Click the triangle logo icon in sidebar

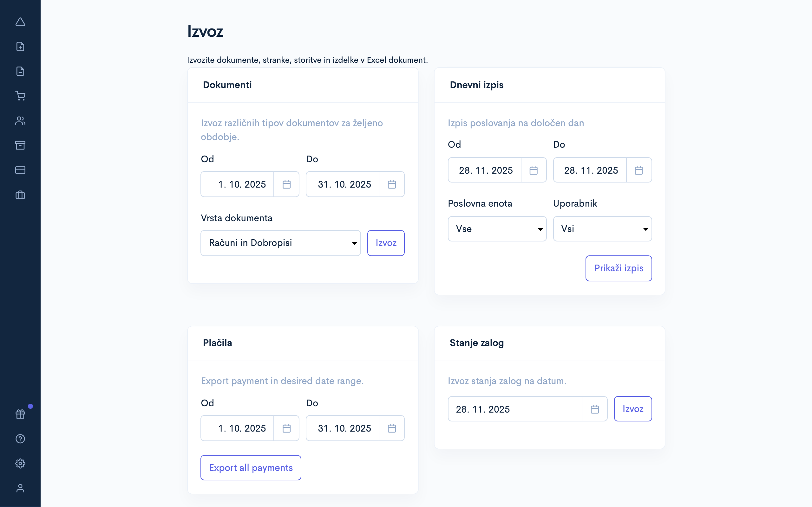(x=20, y=22)
